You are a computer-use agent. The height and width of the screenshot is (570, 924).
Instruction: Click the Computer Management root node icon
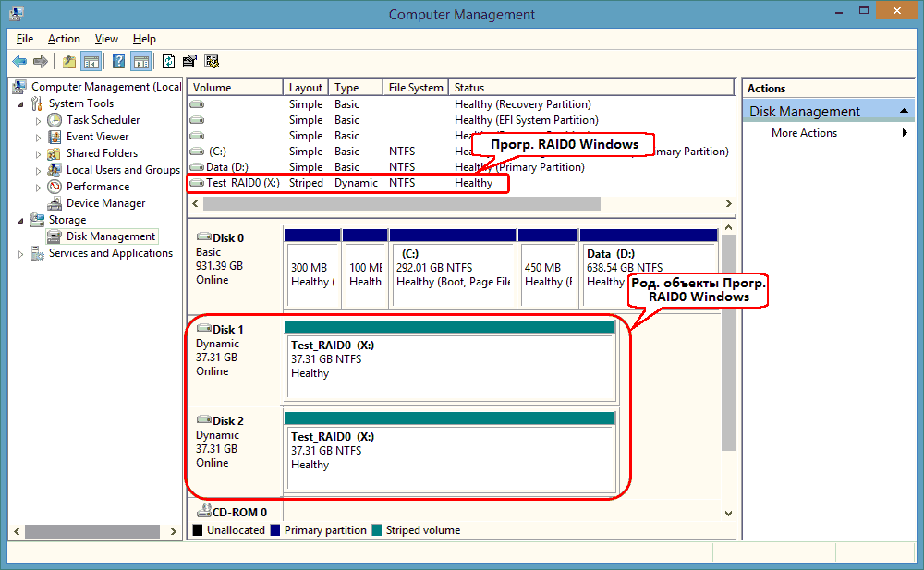18,87
